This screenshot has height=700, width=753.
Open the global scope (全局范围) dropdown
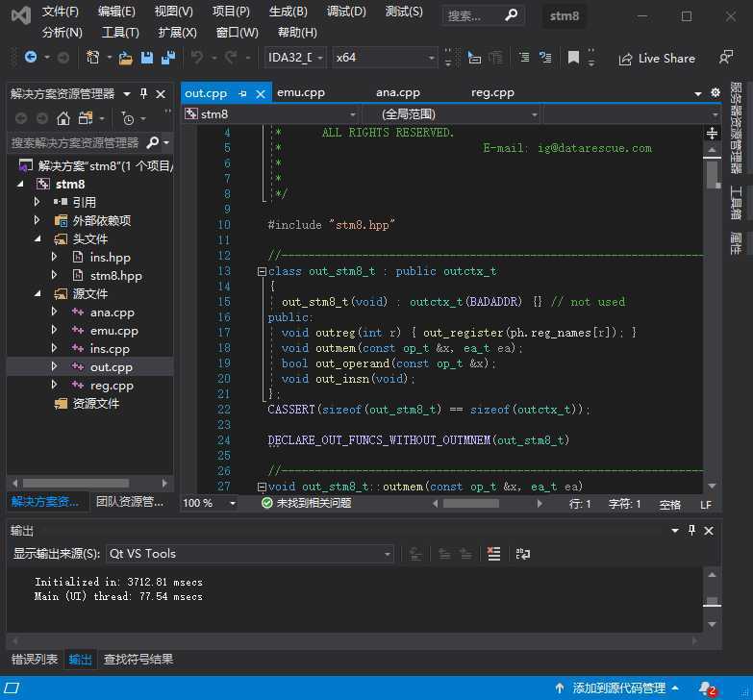pos(451,114)
